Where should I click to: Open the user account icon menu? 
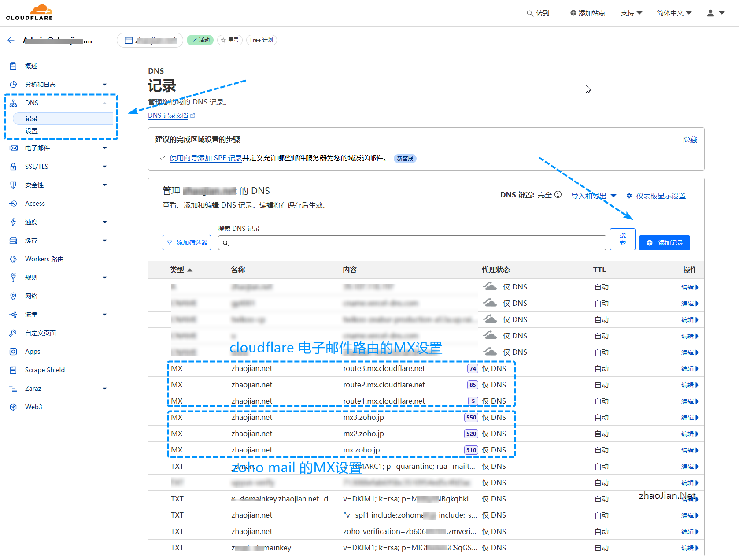tap(715, 13)
